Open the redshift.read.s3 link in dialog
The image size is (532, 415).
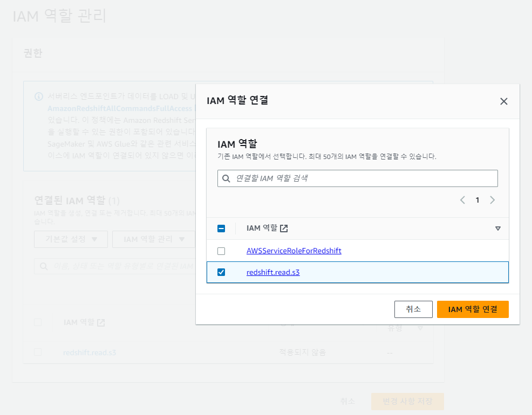[273, 272]
